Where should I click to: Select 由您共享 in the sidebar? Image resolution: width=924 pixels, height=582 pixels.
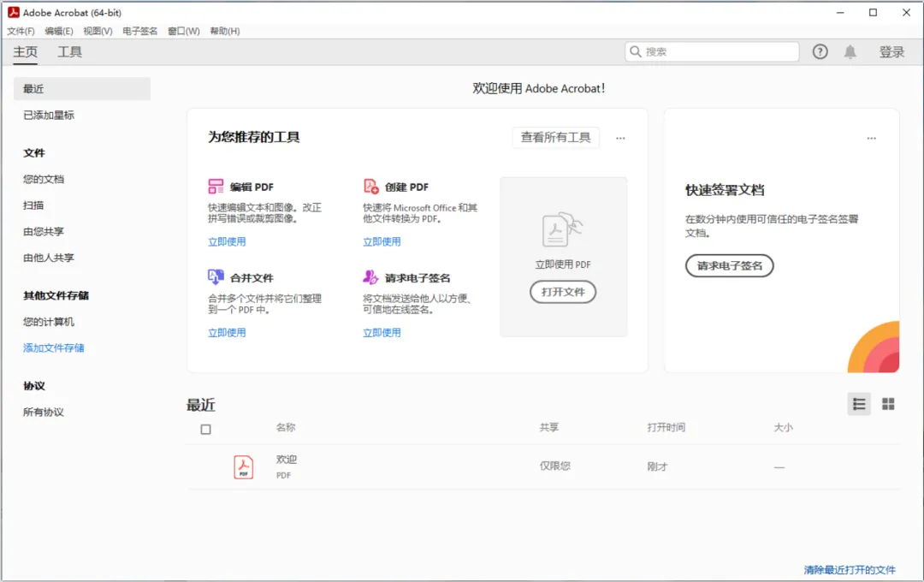[x=44, y=232]
